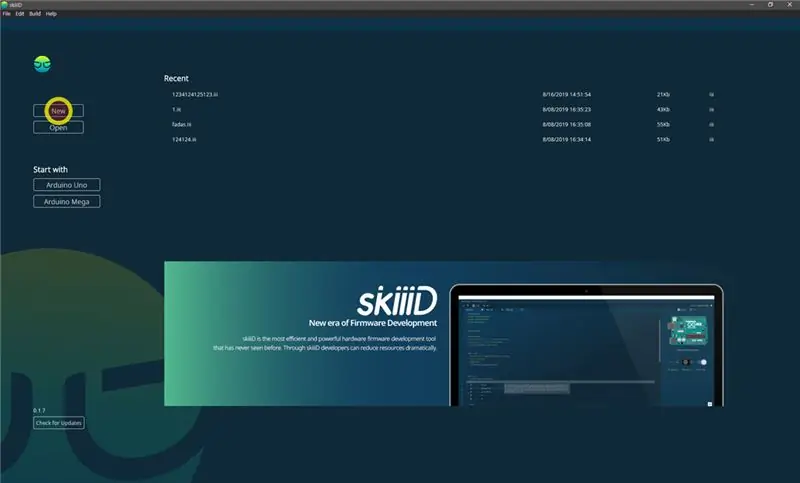Click the skiiiD promotional banner

pos(444,334)
